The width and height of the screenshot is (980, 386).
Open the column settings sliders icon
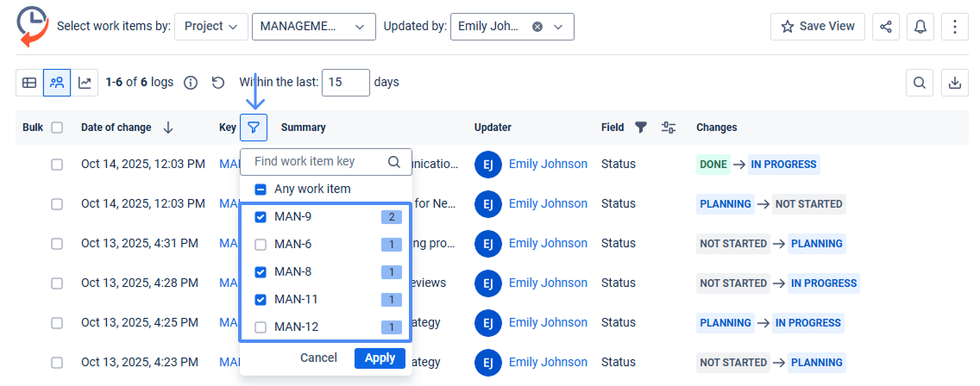[669, 128]
